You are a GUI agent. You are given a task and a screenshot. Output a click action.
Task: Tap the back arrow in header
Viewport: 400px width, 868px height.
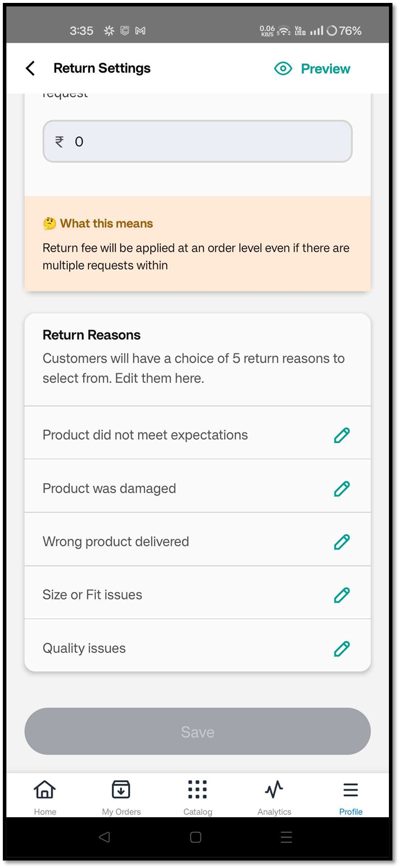coord(30,68)
